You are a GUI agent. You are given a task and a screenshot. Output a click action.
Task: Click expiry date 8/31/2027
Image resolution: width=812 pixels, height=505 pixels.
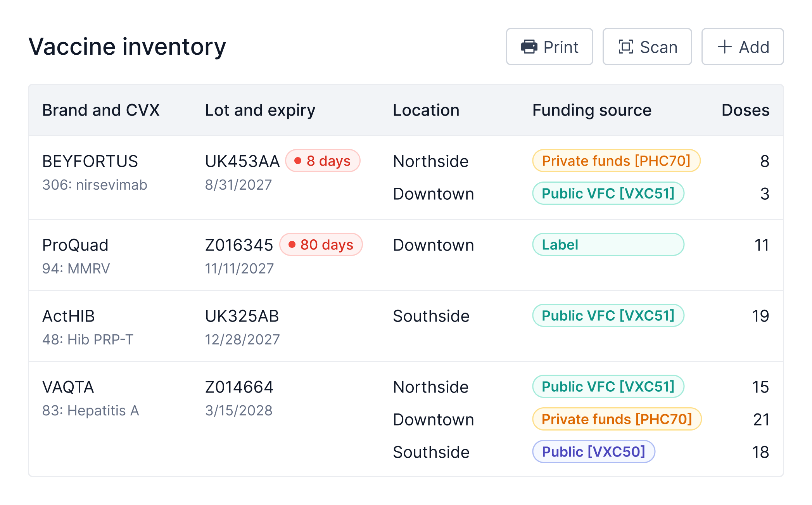(238, 185)
